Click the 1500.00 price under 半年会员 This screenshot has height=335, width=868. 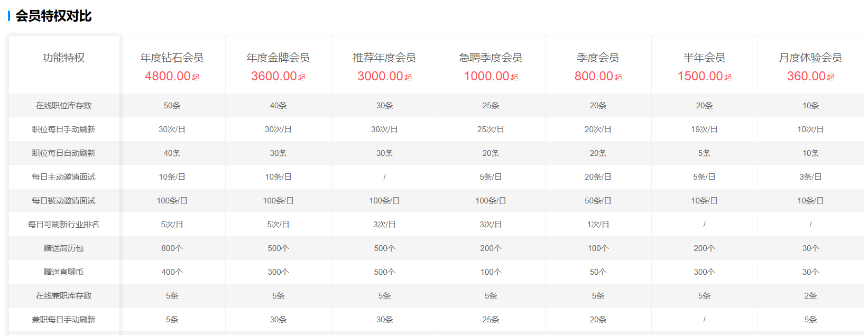[700, 76]
